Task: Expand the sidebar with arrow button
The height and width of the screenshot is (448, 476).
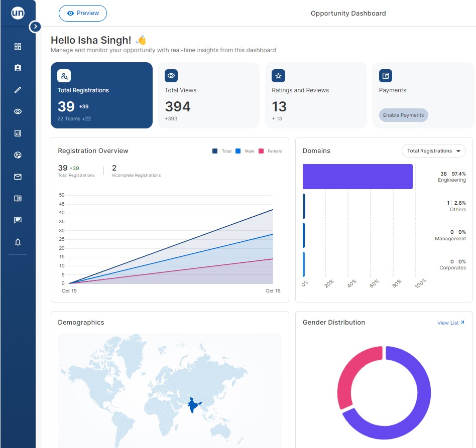Action: pyautogui.click(x=35, y=27)
